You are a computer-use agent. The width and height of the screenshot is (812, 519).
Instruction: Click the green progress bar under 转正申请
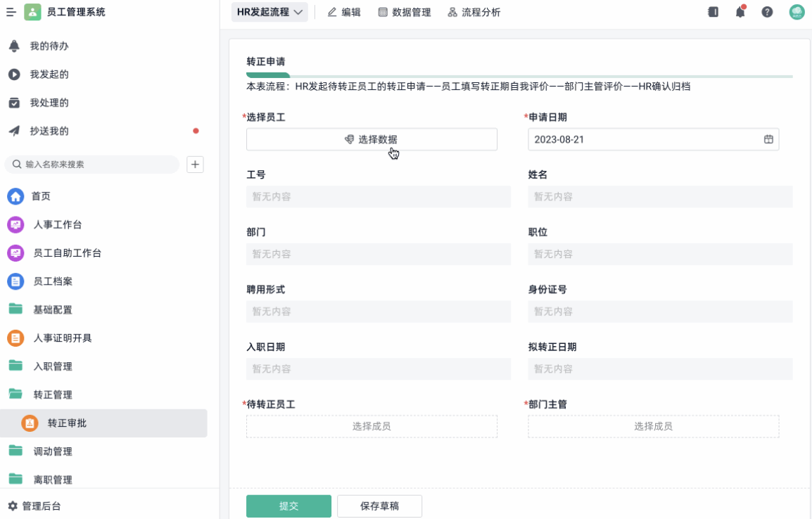[x=268, y=73]
